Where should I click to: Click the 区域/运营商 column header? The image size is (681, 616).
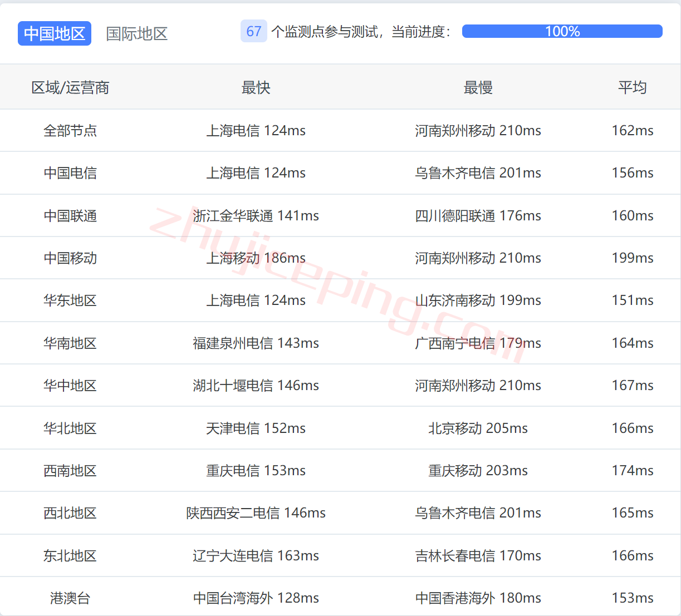click(70, 87)
